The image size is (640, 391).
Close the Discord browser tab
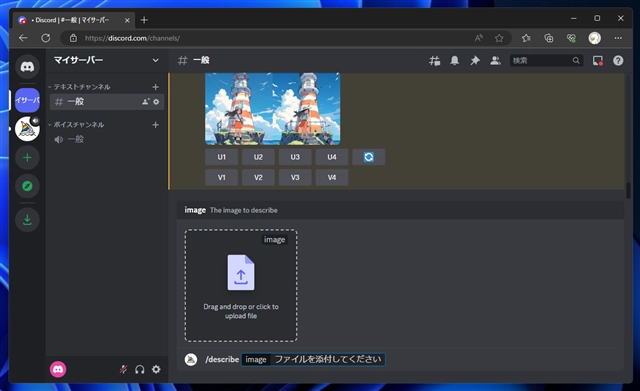coord(127,20)
